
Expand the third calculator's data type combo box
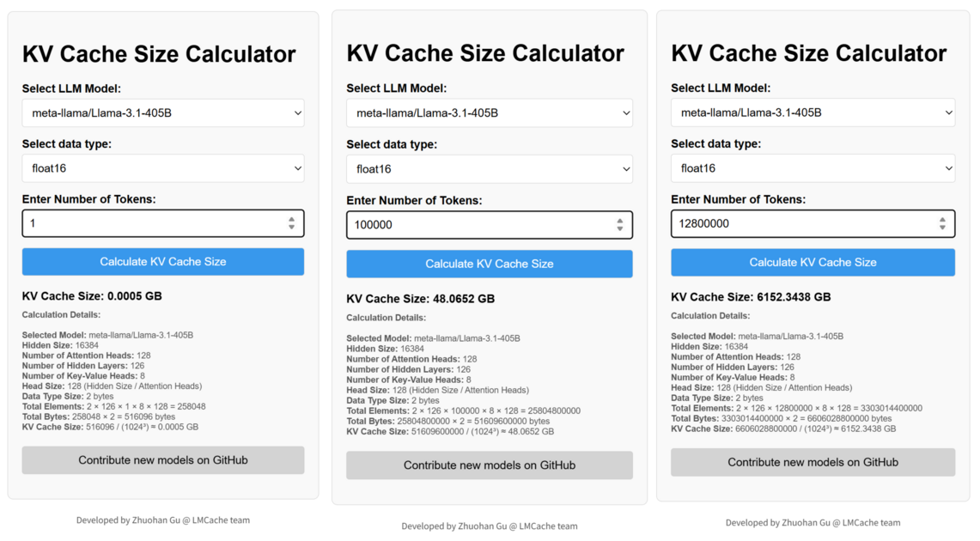(x=813, y=168)
